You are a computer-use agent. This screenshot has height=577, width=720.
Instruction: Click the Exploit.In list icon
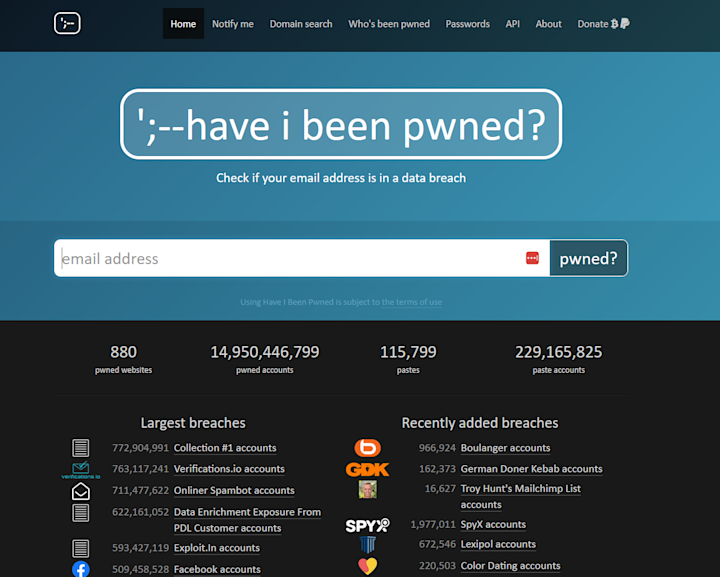pos(80,548)
